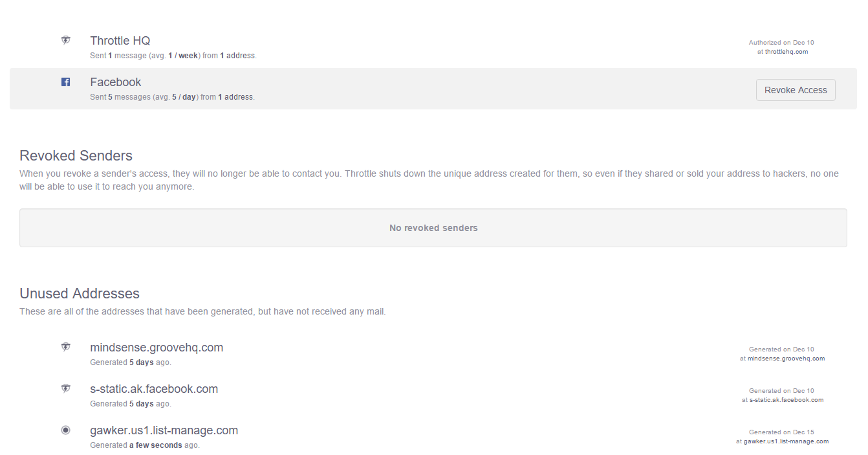
Task: Select the s-static.ak.facebook.com unused address title
Action: pyautogui.click(x=154, y=389)
